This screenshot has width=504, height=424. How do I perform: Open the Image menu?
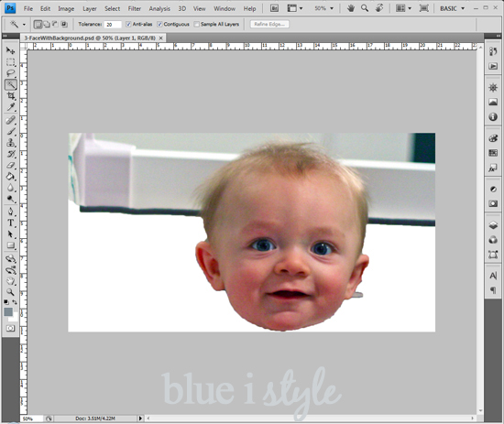pyautogui.click(x=66, y=8)
